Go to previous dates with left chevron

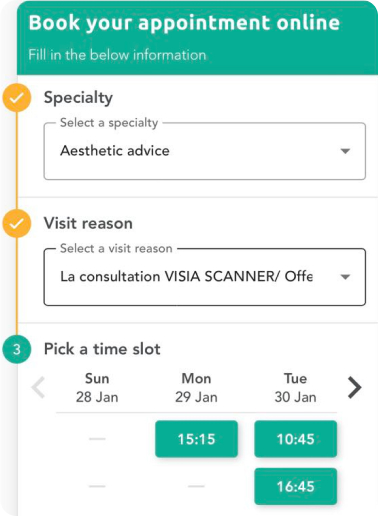(x=38, y=388)
